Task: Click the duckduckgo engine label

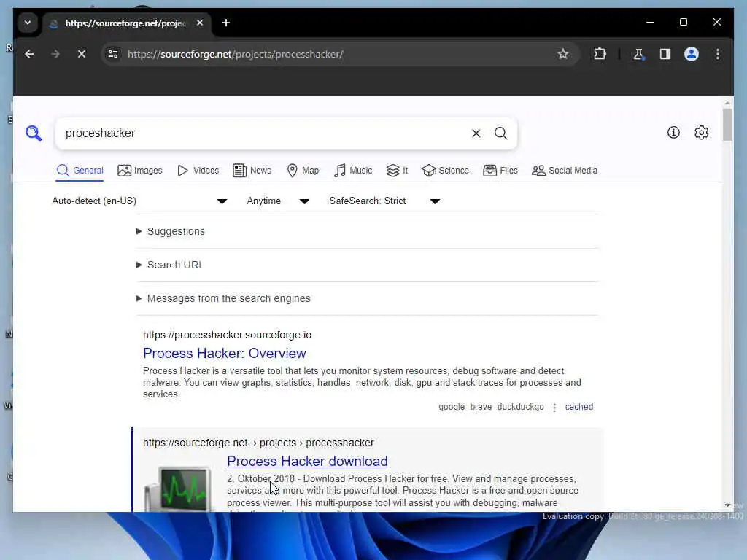Action: coord(520,407)
